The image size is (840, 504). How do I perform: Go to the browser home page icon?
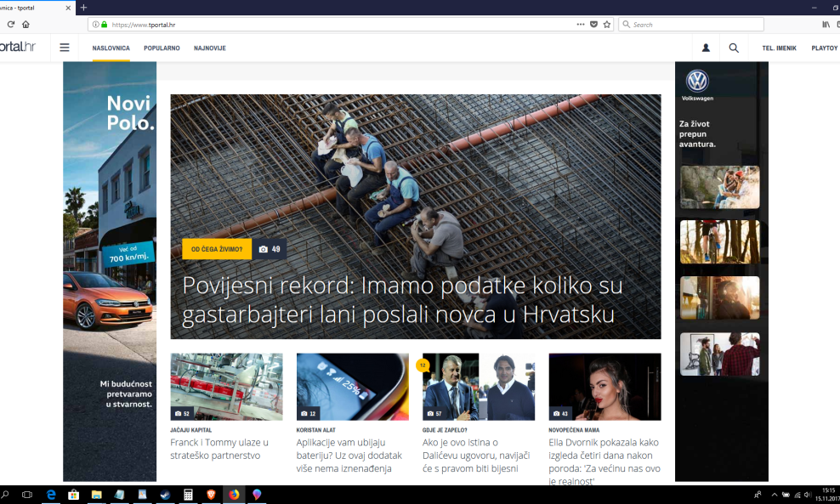[x=26, y=24]
